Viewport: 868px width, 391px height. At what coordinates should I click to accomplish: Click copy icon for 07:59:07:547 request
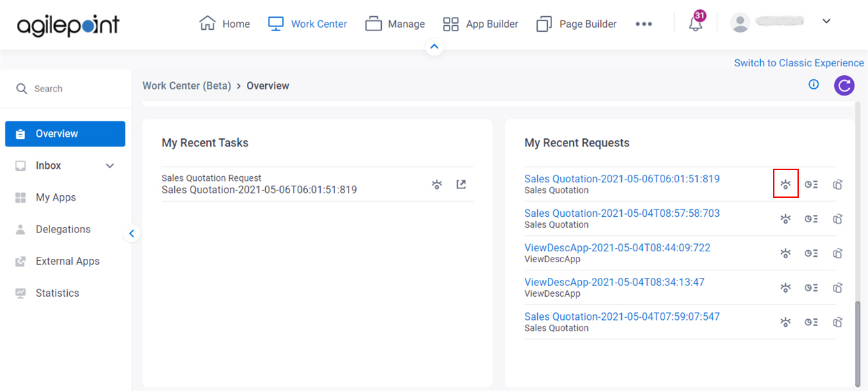click(x=837, y=323)
